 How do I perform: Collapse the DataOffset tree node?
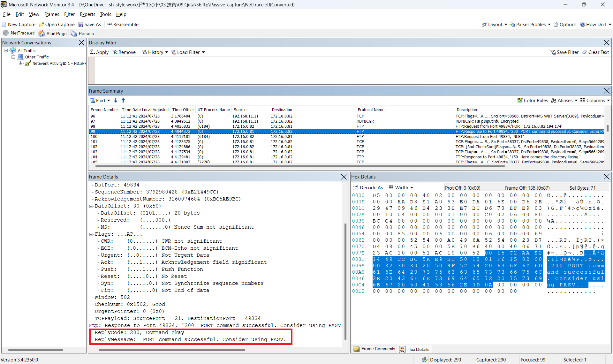click(x=91, y=206)
